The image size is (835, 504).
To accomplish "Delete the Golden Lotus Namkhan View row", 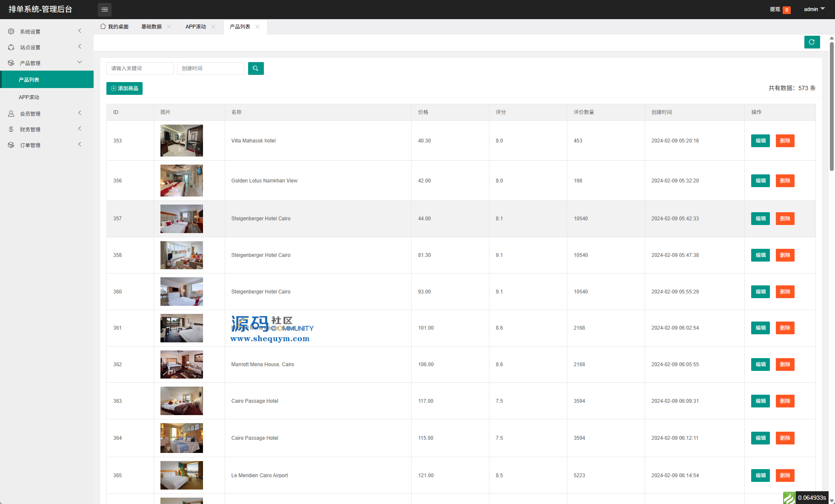I will click(x=785, y=181).
